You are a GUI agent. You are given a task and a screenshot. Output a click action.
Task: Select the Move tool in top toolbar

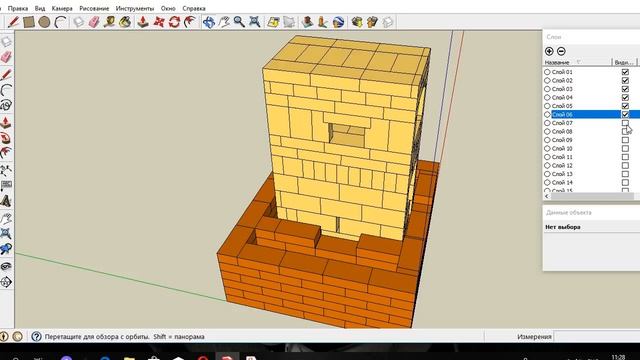click(159, 22)
